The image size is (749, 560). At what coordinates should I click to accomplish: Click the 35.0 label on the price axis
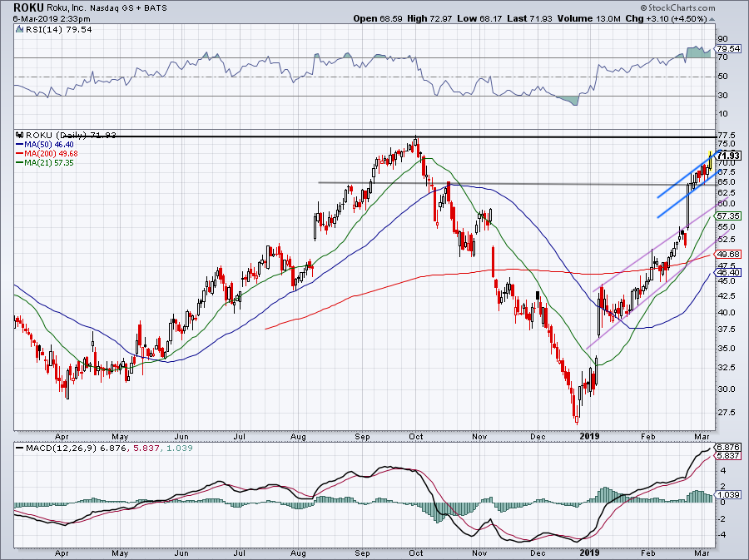[x=726, y=349]
